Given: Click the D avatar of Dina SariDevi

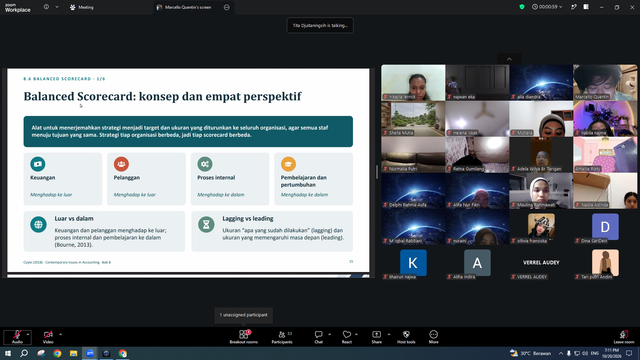Looking at the screenshot, I should [x=605, y=227].
